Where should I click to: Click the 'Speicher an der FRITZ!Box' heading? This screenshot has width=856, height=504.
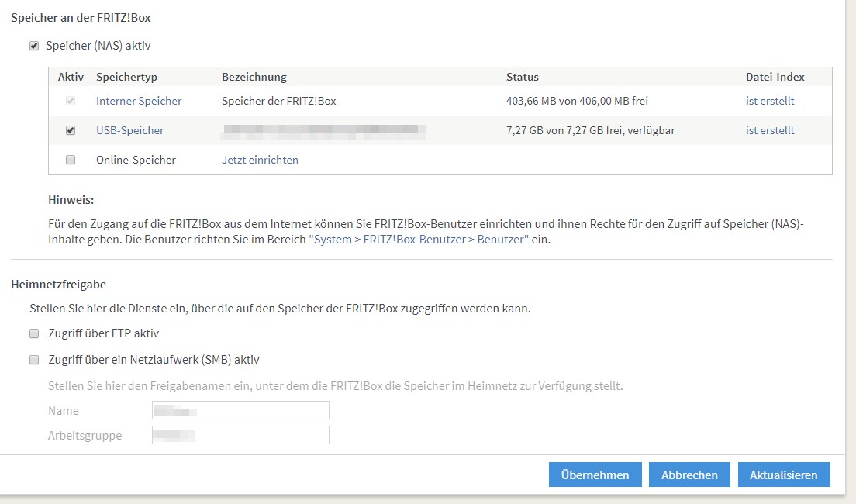[x=81, y=18]
